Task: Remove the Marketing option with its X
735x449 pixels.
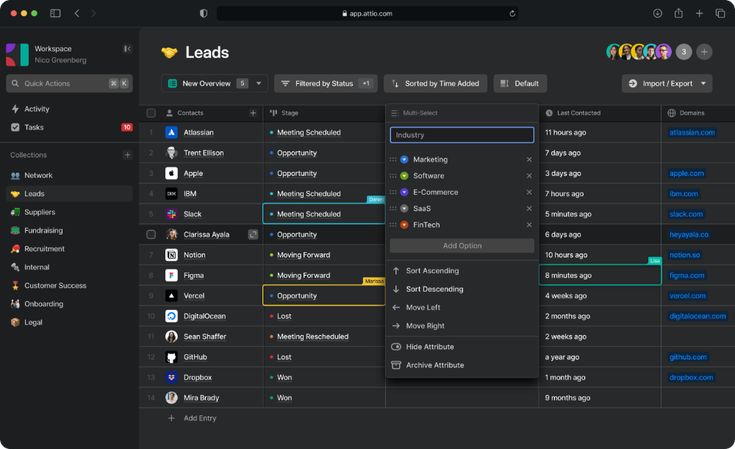Action: click(529, 159)
